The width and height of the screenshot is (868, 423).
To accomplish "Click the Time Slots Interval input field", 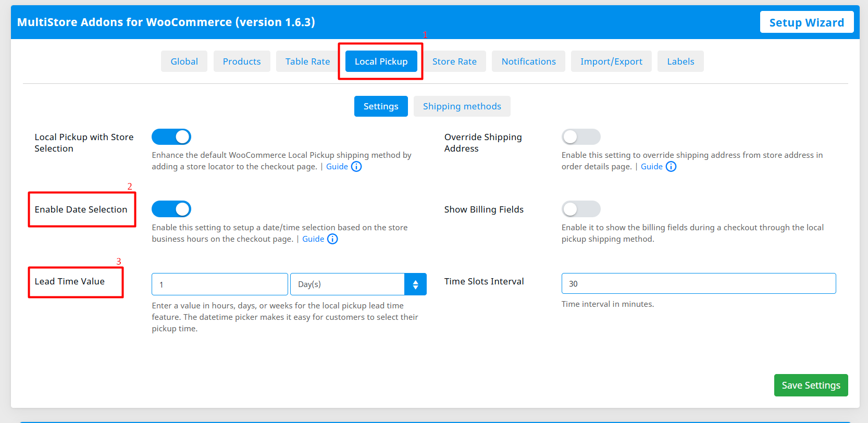I will [699, 283].
